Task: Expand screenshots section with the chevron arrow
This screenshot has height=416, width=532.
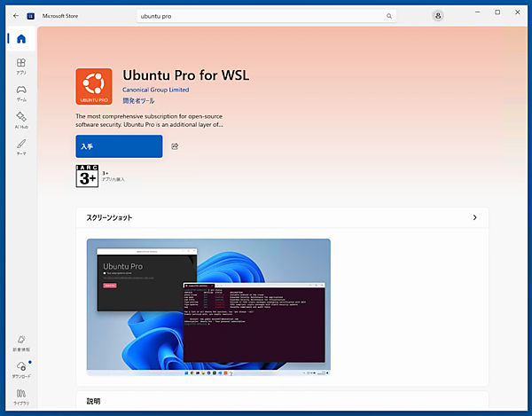Action: click(x=474, y=217)
